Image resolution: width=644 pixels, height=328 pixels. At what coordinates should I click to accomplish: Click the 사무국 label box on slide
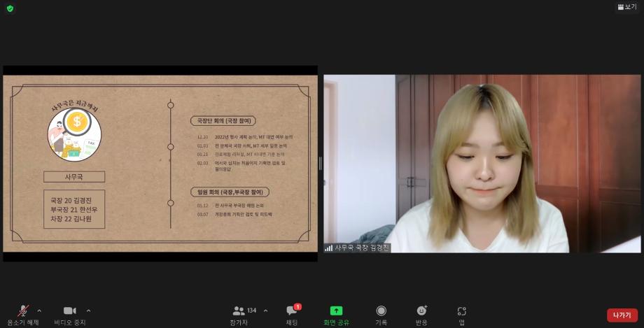pos(73,177)
